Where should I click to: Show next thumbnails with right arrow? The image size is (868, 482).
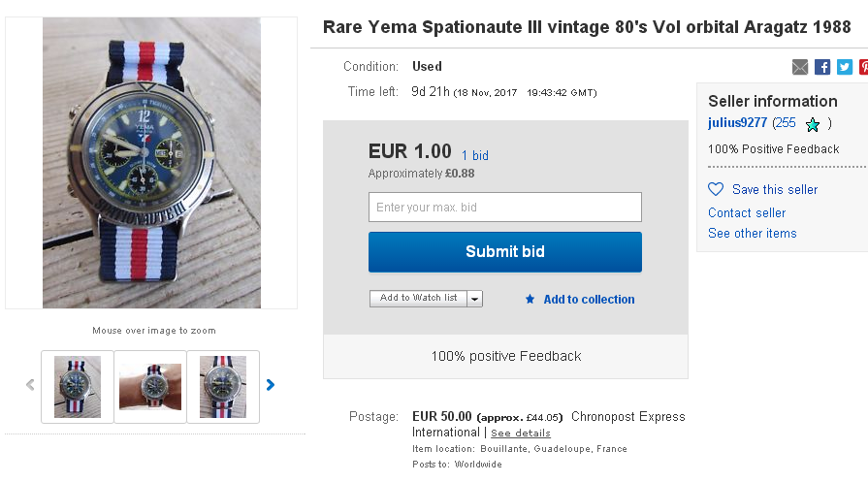(x=271, y=385)
